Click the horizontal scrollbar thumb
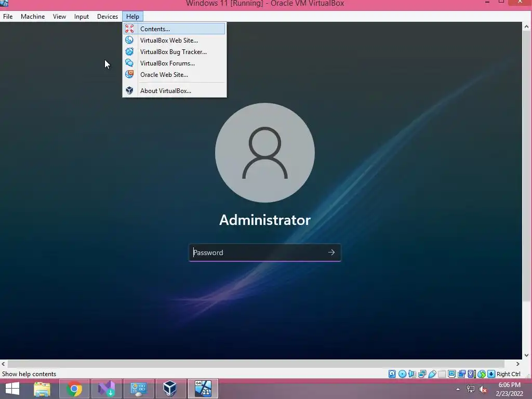This screenshot has width=532, height=399. (x=256, y=364)
